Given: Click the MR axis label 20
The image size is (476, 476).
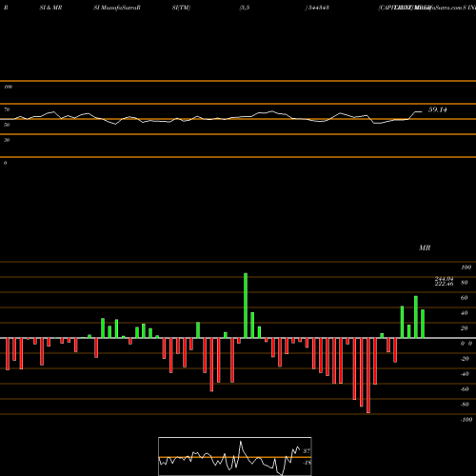Looking at the screenshot, I should 465,328.
